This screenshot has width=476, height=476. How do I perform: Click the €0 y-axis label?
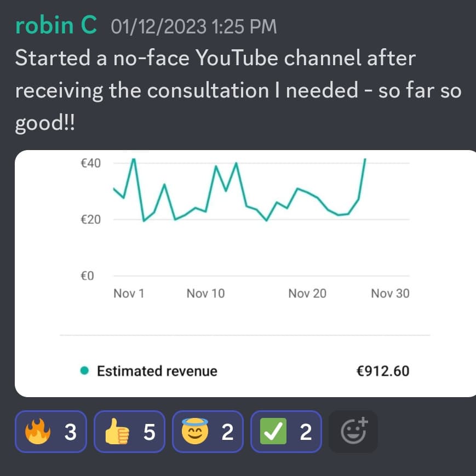click(87, 276)
